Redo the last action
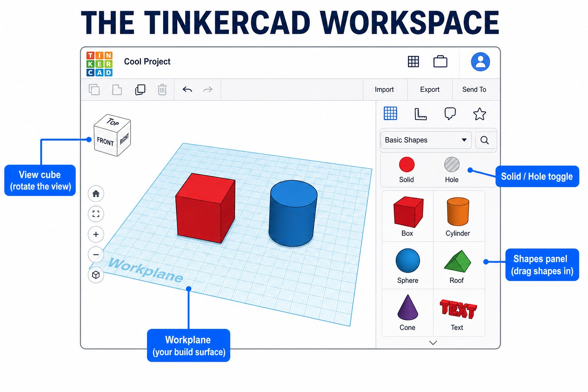The width and height of the screenshot is (588, 392). [208, 90]
